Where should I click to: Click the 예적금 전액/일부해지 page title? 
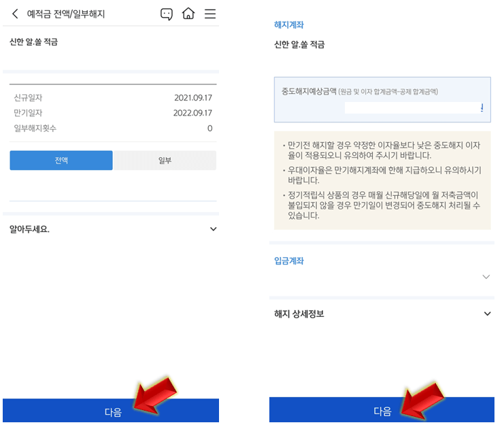coord(66,14)
